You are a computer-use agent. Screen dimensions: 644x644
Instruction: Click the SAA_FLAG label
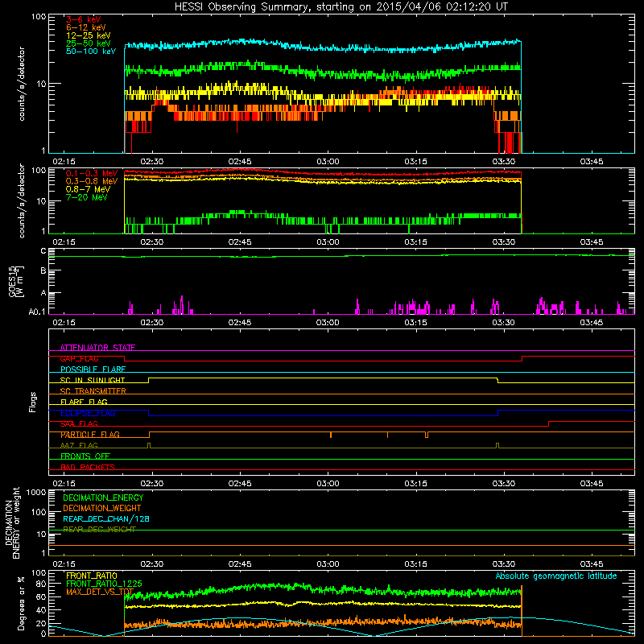(x=79, y=423)
